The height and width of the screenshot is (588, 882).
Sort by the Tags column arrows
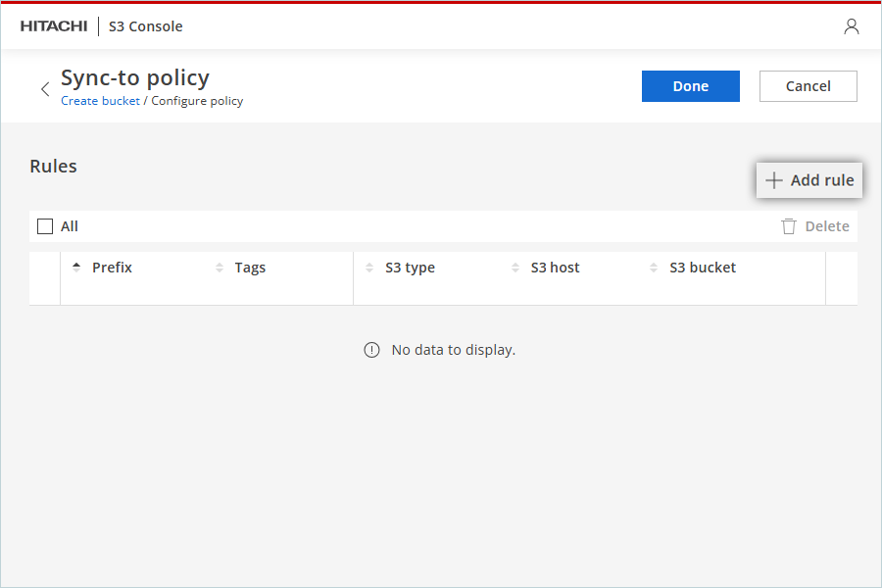[x=220, y=268]
